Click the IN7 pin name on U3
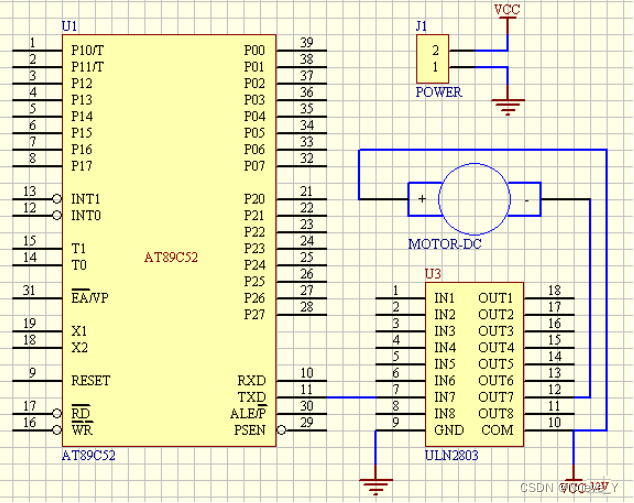Image resolution: width=634 pixels, height=503 pixels. point(444,397)
